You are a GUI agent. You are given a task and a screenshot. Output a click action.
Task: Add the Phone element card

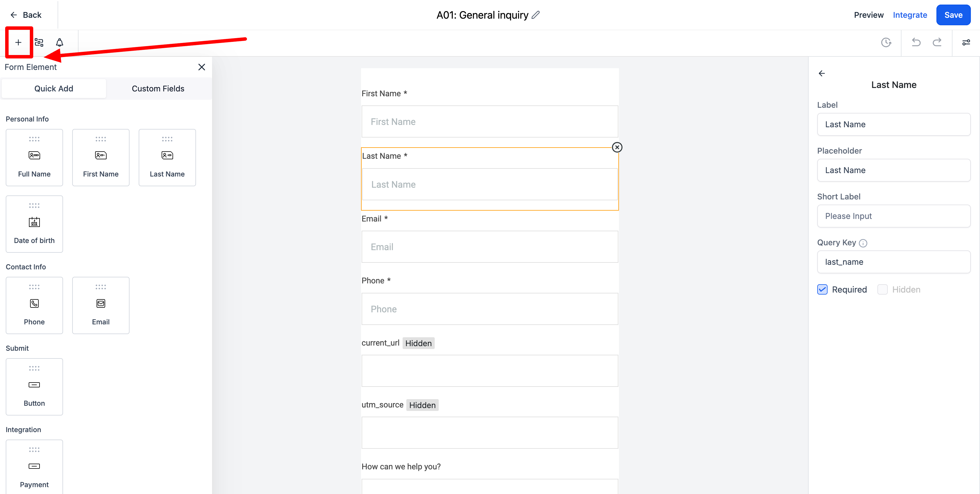(34, 305)
